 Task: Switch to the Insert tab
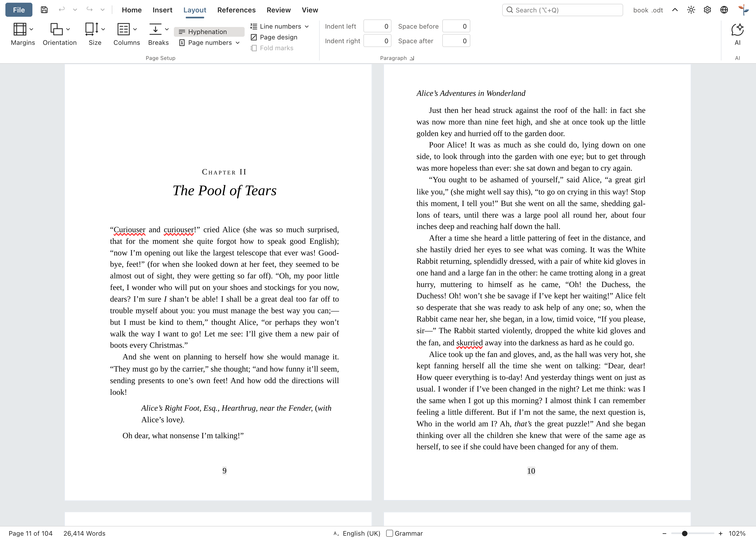pos(162,10)
